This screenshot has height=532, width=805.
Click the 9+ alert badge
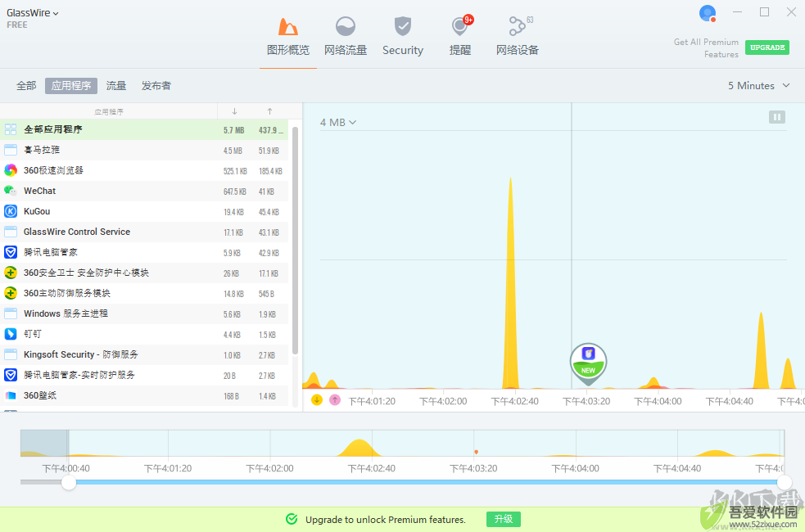pyautogui.click(x=468, y=20)
